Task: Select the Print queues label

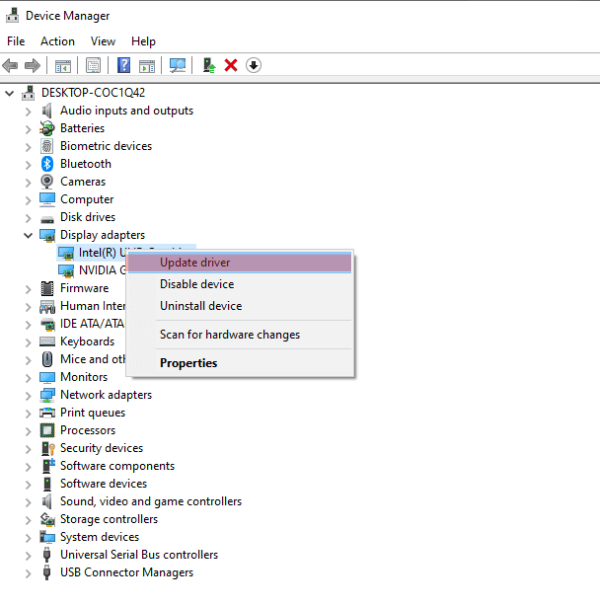Action: coord(93,412)
